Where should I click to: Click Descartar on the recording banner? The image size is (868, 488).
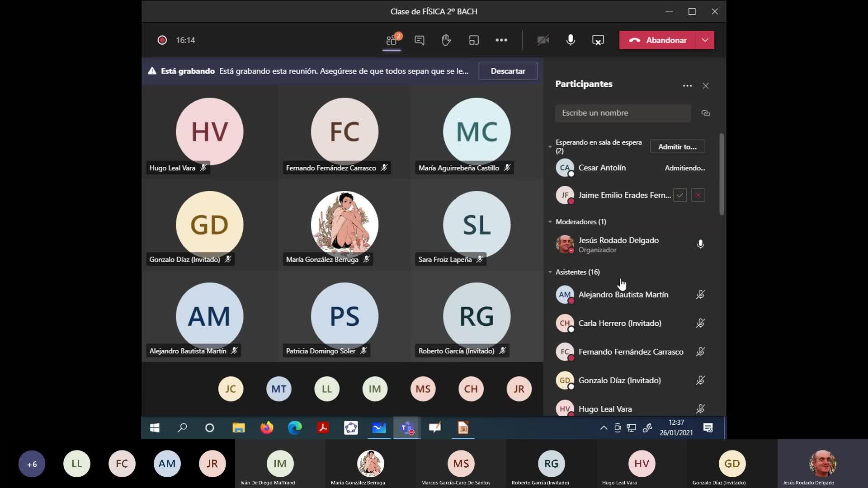tap(508, 71)
